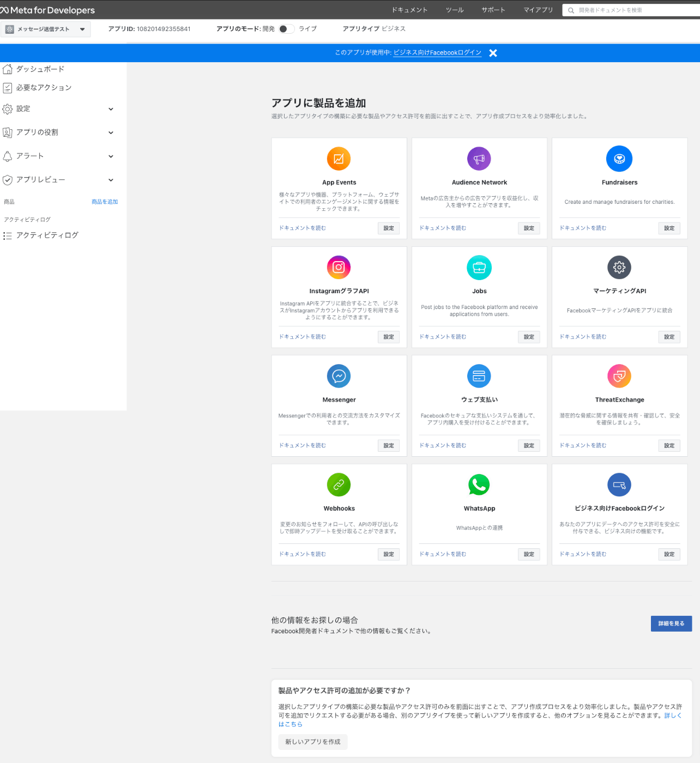Open the ツール top menu
The image size is (700, 763).
[455, 10]
